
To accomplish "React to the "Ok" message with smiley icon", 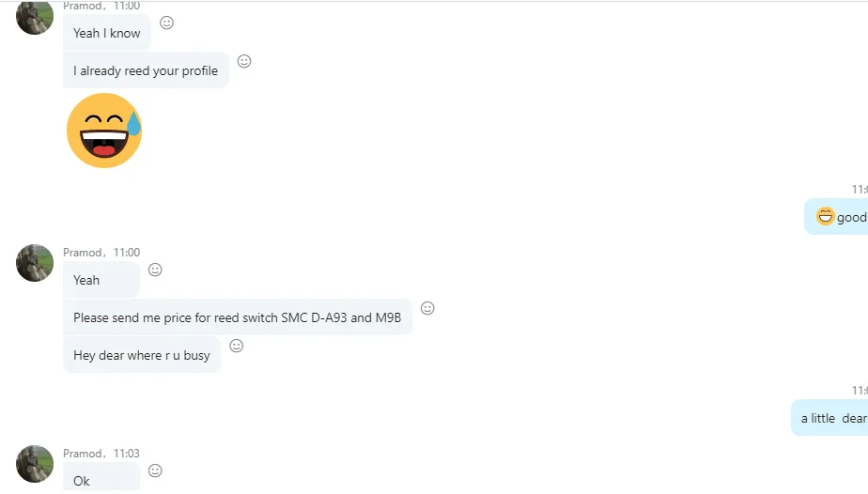I will click(x=155, y=471).
